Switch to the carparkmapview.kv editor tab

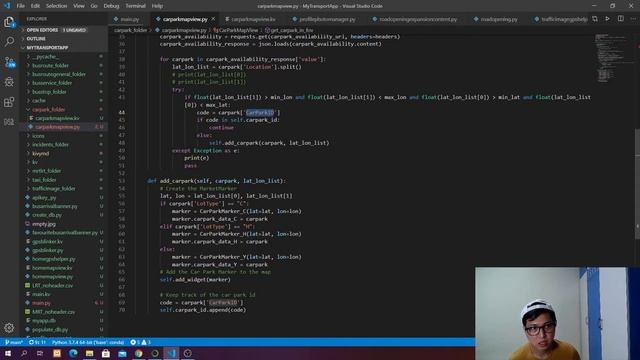coord(253,19)
